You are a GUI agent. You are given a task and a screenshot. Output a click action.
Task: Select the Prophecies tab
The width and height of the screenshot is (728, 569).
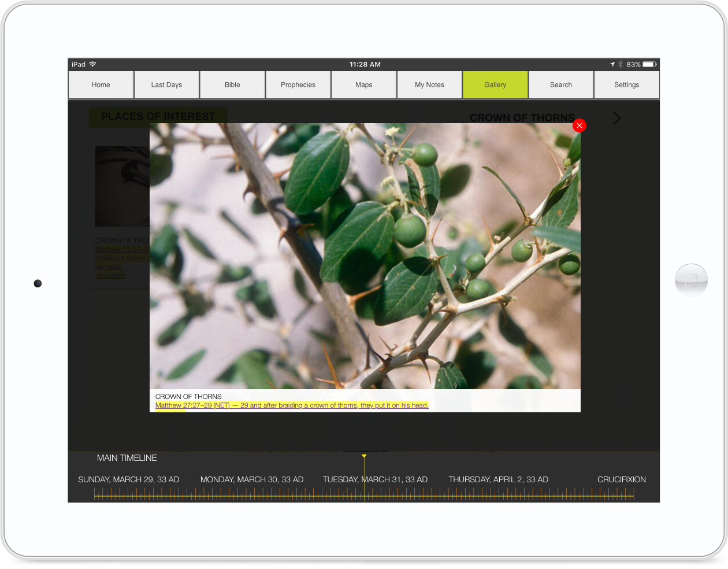point(298,85)
